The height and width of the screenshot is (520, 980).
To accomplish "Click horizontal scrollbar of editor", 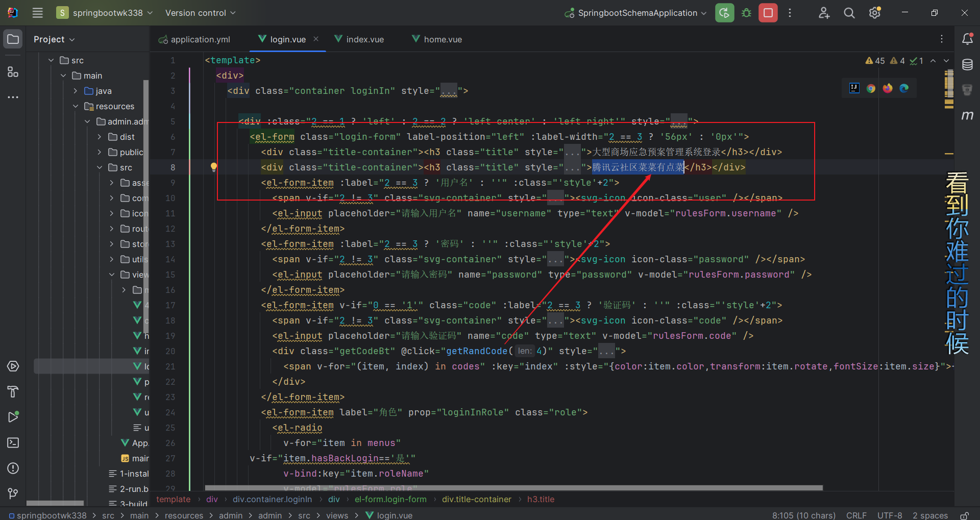I will click(513, 488).
